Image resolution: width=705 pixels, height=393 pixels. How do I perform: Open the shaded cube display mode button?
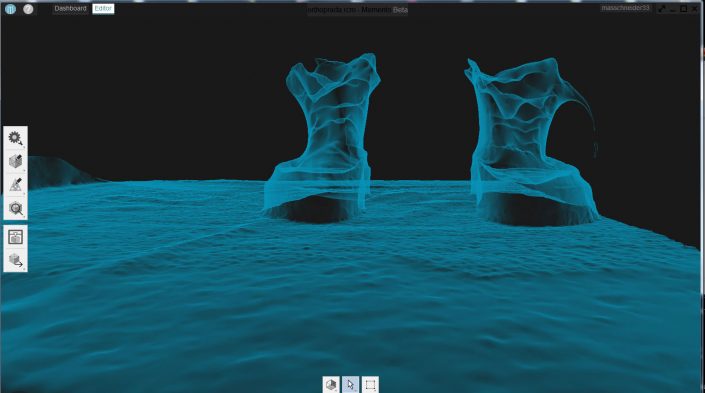coord(331,384)
